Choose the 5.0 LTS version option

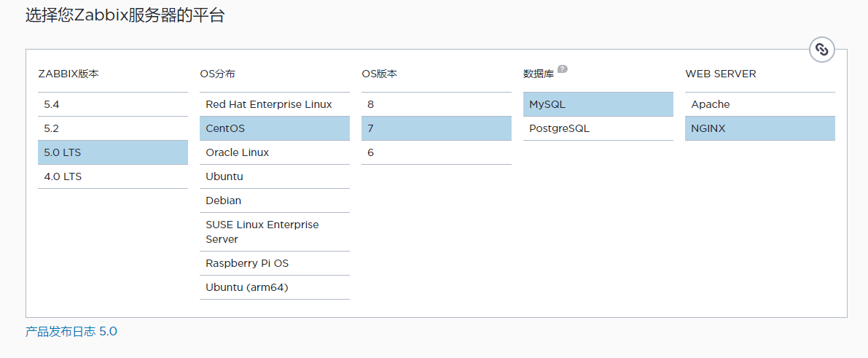(113, 152)
